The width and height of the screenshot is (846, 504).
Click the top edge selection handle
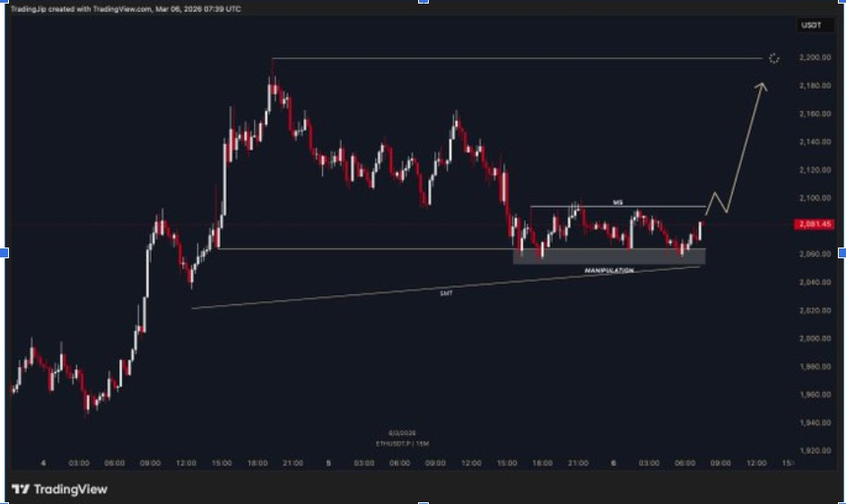(x=423, y=2)
